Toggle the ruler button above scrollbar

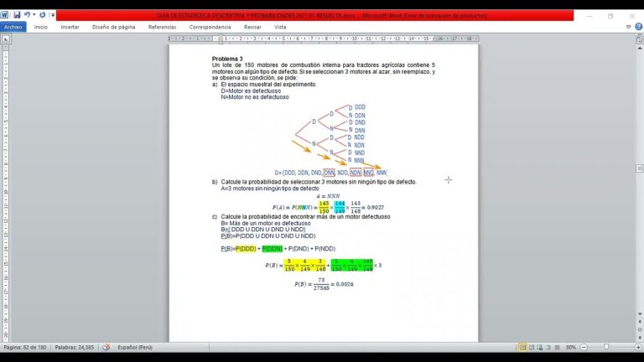640,39
